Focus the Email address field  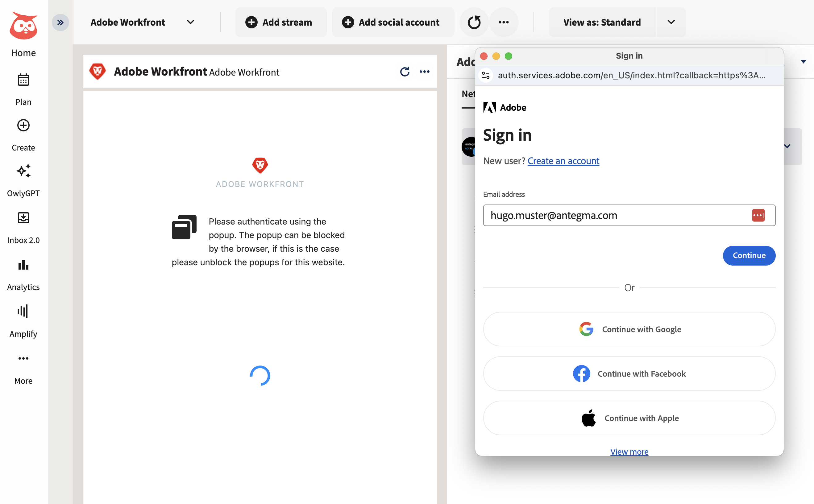click(x=629, y=215)
